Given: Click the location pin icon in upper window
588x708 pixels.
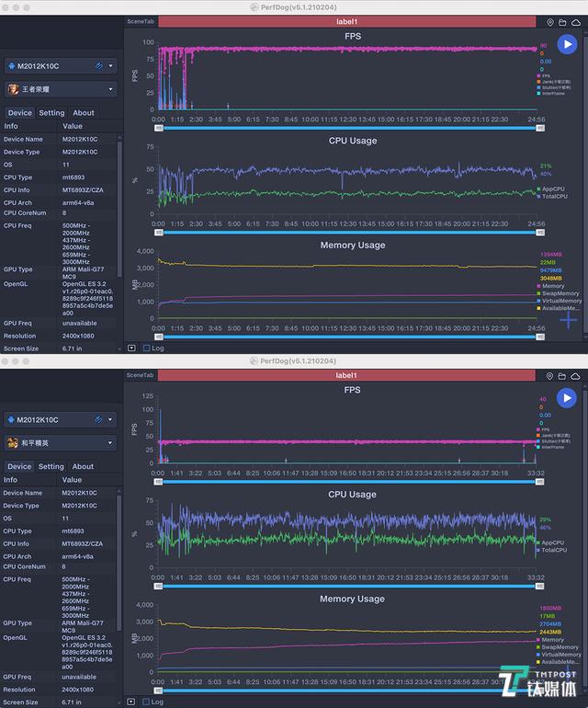Looking at the screenshot, I should pos(550,22).
